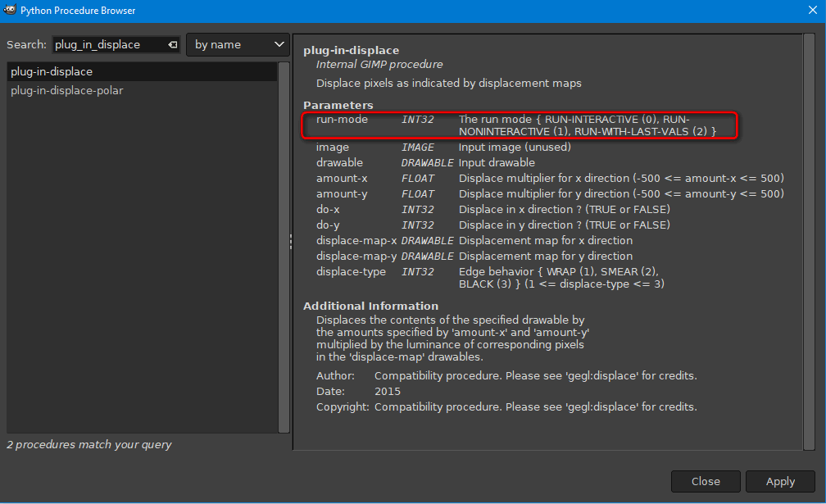Click the Close button
Screen dimensions: 826x504
[x=706, y=481]
